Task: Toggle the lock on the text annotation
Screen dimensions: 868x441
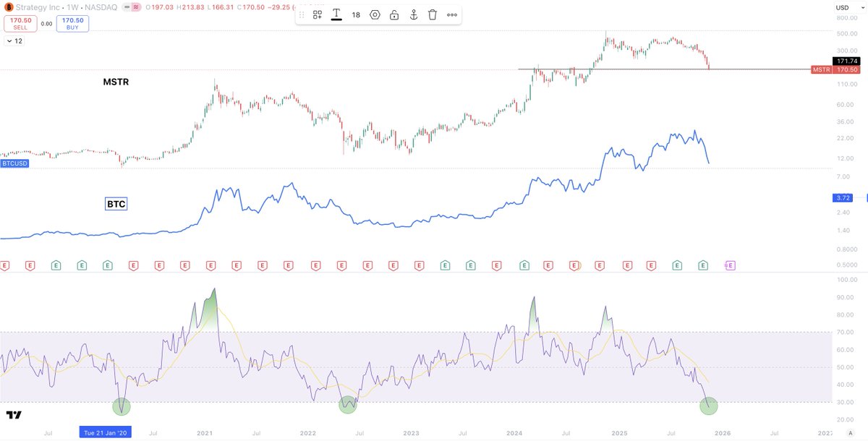Action: 393,14
